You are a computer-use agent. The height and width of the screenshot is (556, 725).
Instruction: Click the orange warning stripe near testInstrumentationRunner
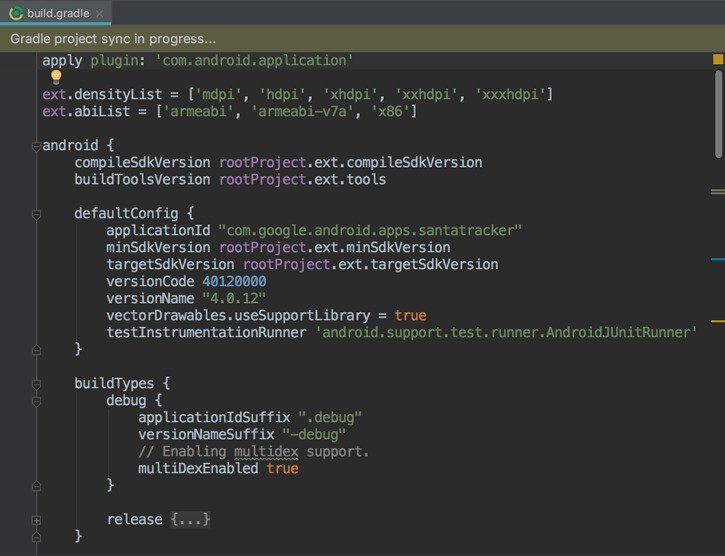[717, 321]
